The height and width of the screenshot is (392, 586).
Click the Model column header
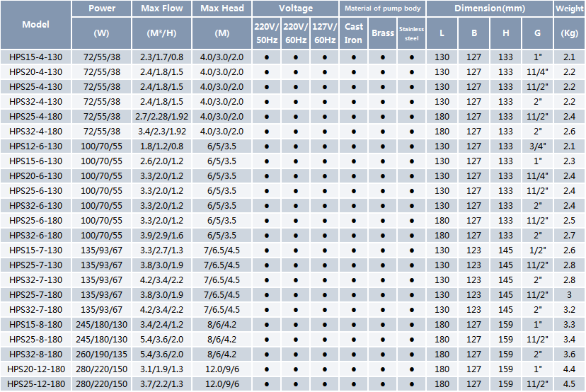(x=36, y=25)
